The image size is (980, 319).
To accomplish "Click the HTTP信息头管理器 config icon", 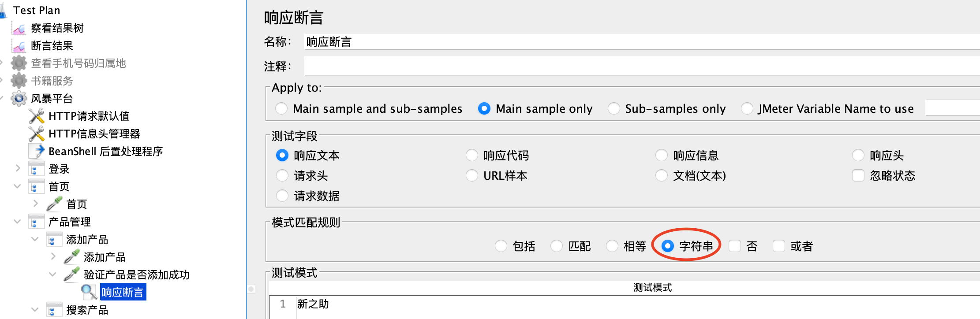I will point(37,134).
